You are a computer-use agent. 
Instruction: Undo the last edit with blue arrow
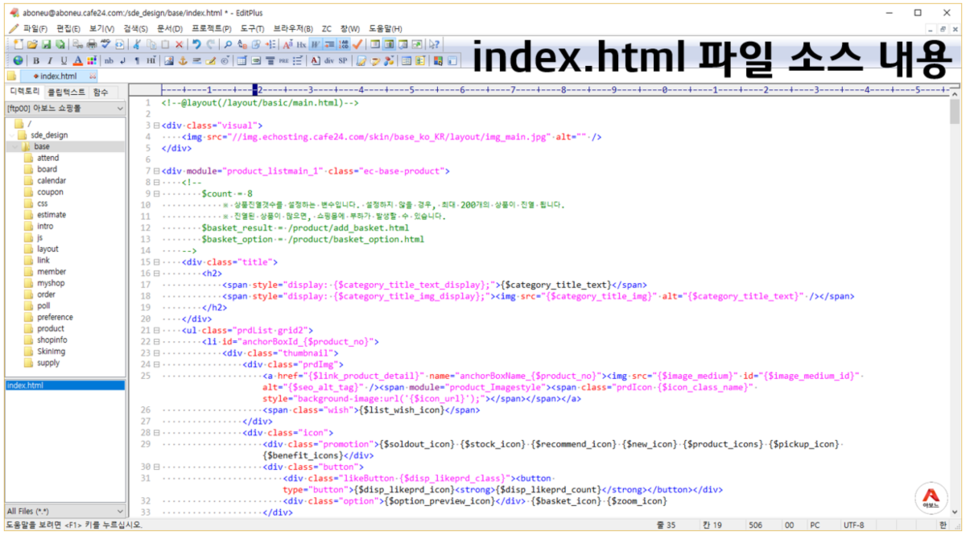coord(197,44)
